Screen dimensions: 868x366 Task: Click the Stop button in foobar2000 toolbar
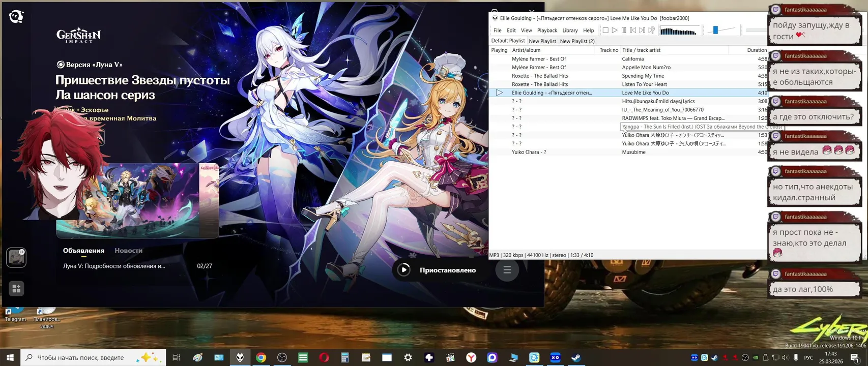point(605,30)
